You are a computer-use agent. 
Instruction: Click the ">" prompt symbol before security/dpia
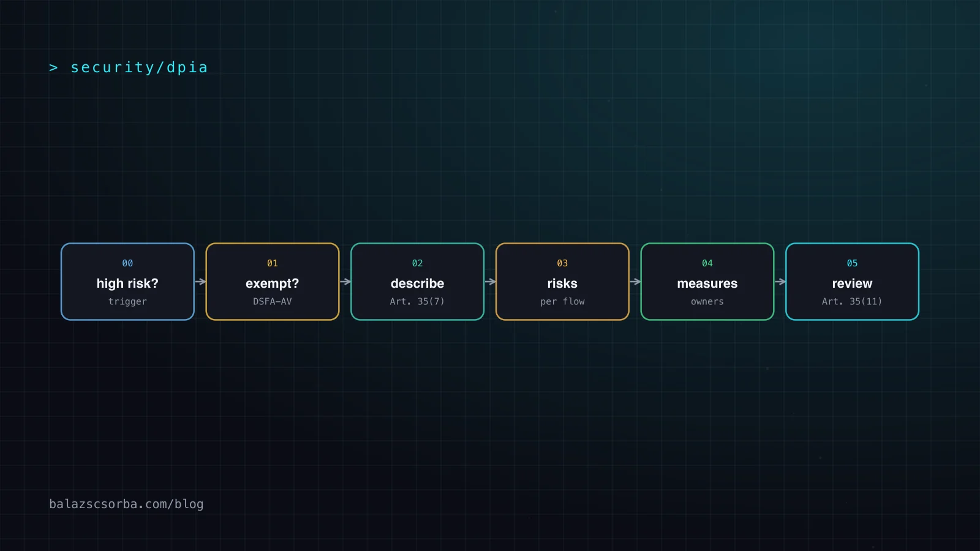click(53, 67)
